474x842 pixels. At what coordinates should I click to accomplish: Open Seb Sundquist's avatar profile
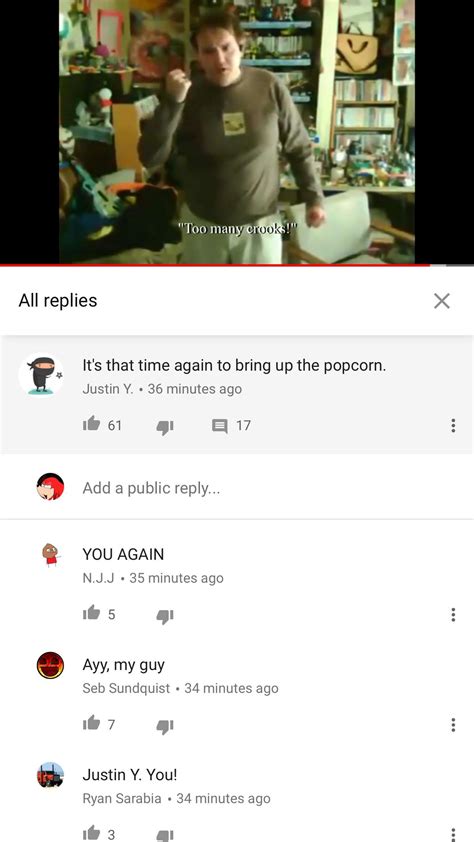[x=50, y=666]
